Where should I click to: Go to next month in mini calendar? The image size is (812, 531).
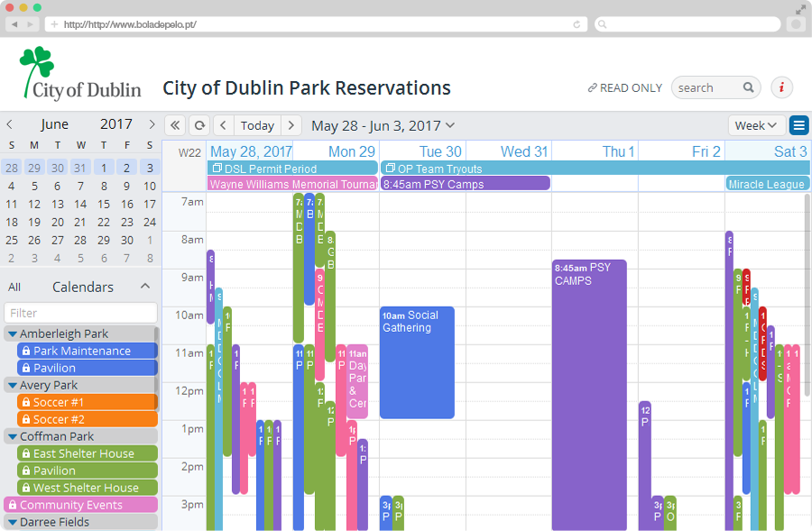152,124
